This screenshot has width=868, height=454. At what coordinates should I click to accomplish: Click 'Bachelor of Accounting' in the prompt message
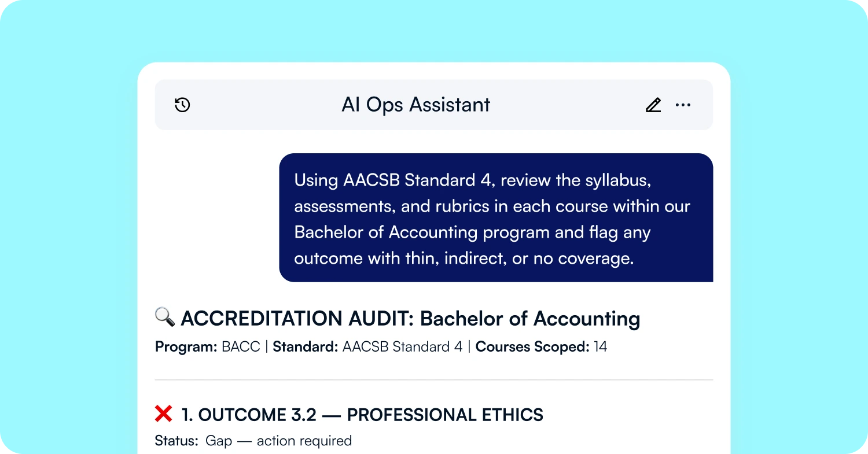[x=386, y=232]
